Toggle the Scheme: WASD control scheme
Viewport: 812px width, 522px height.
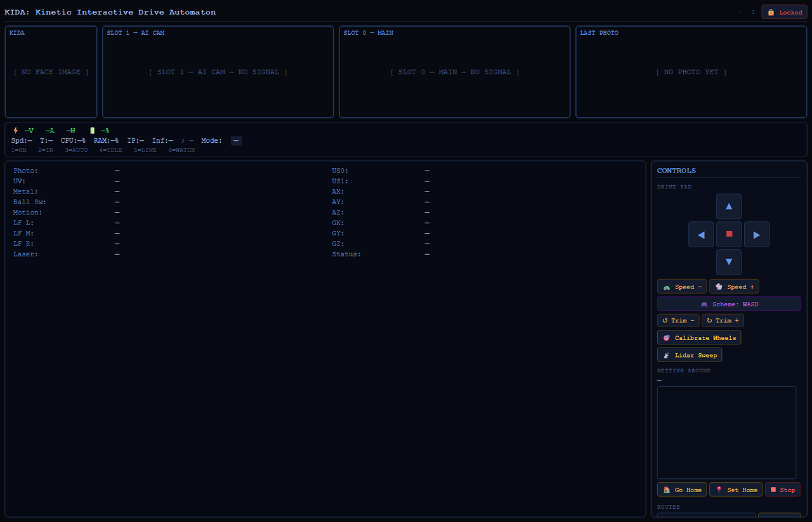[729, 304]
